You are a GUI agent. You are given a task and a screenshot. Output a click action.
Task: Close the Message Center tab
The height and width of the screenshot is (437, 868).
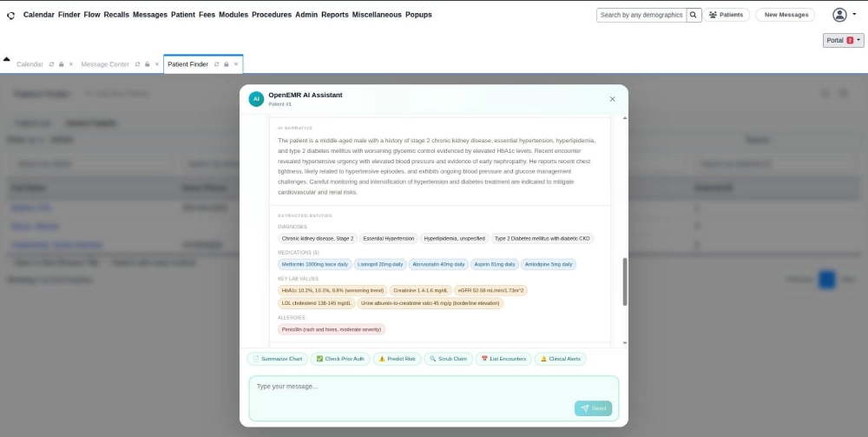[156, 64]
